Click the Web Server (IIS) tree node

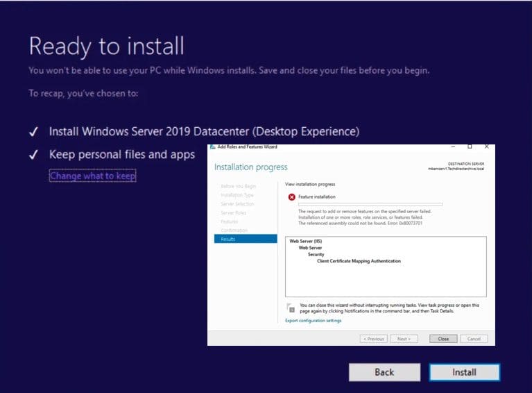coord(305,241)
